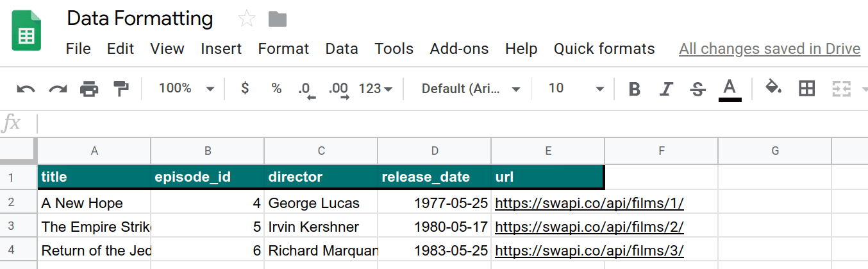Open the Add-ons menu

[x=459, y=49]
